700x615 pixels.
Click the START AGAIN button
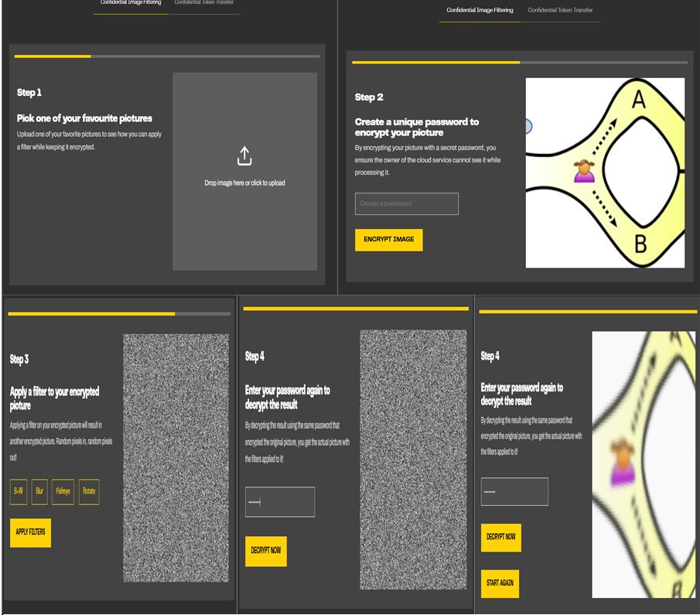pos(500,584)
